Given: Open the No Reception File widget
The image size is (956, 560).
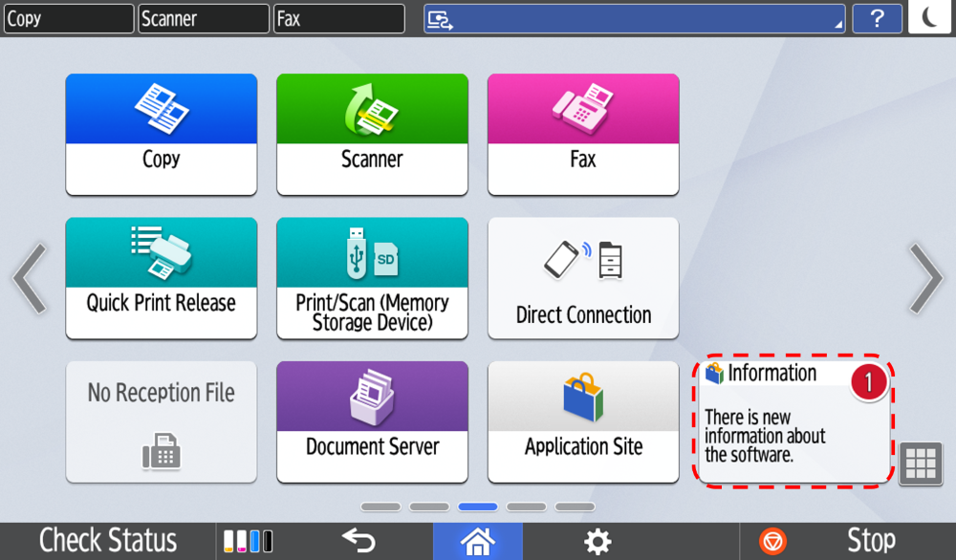Looking at the screenshot, I should coord(161,421).
